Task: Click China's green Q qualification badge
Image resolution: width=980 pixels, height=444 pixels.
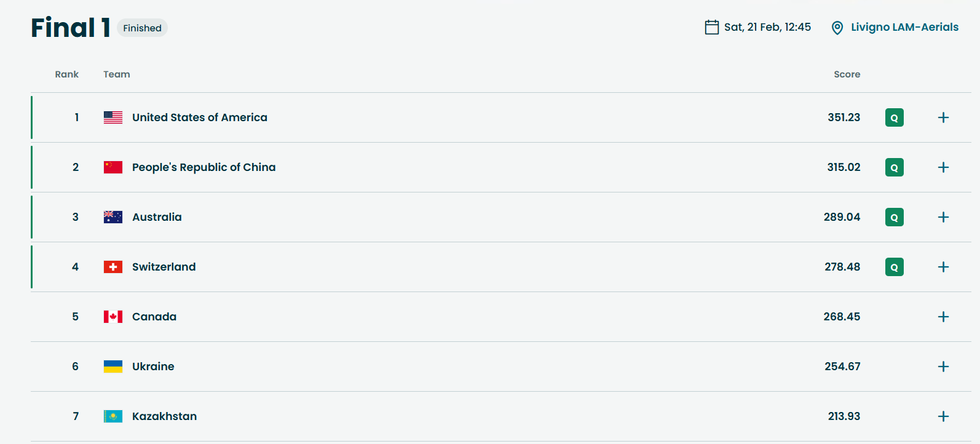Action: click(x=895, y=167)
